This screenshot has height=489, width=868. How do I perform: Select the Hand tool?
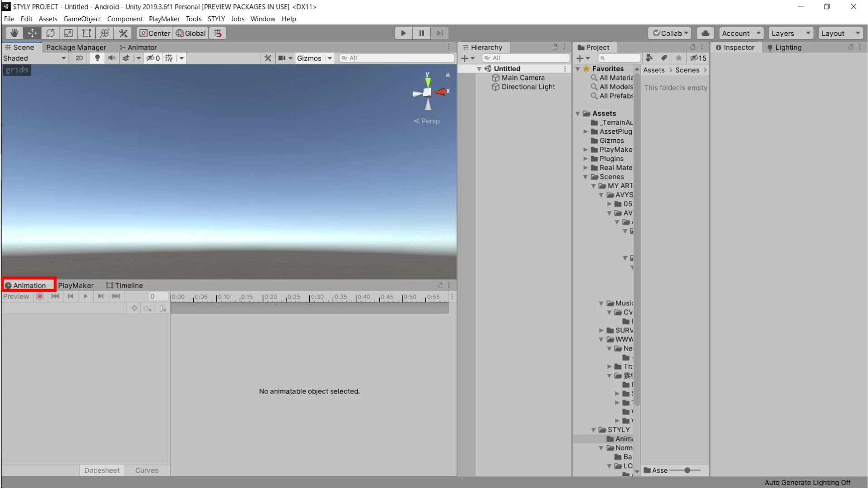click(14, 33)
